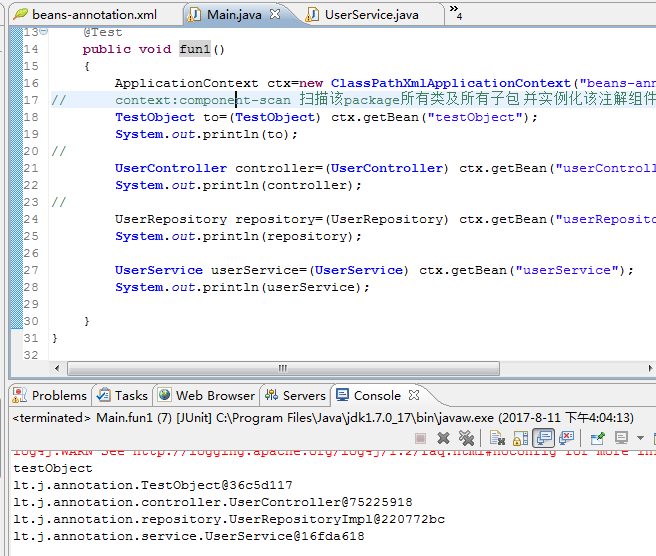The image size is (656, 556).
Task: Click ClassPathXmlApplicationContext on line 16
Action: coord(451,83)
